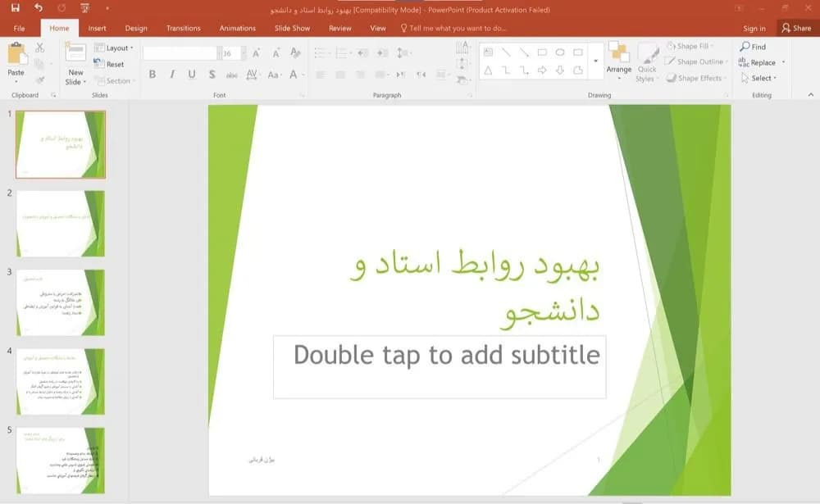Click Decrease List Level icon
The width and height of the screenshot is (820, 504).
click(363, 52)
